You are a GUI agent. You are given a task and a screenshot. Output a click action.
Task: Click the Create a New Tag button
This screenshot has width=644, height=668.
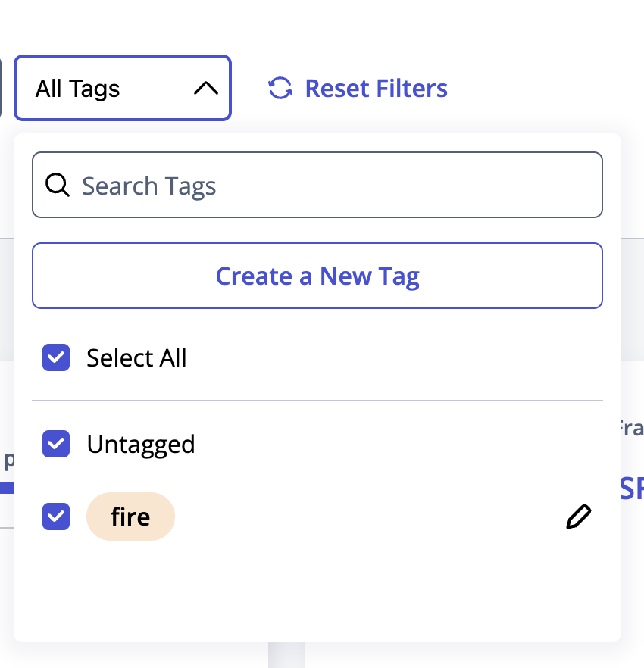(x=317, y=276)
